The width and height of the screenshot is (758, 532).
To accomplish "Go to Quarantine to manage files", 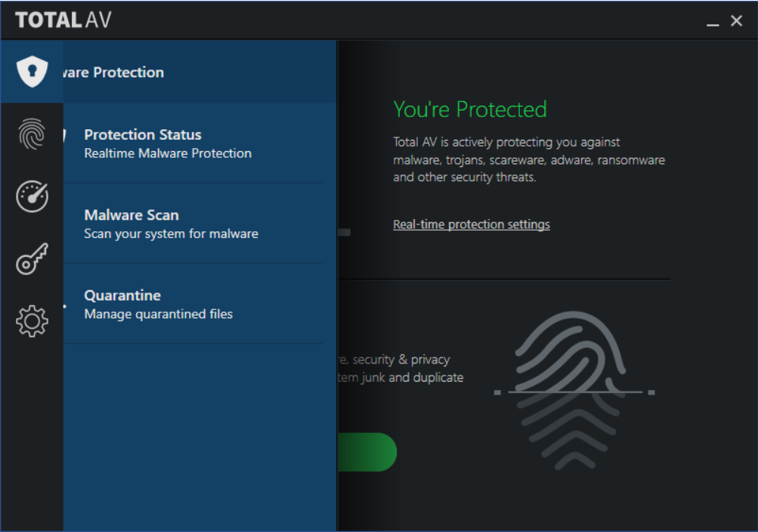I will coord(123,304).
